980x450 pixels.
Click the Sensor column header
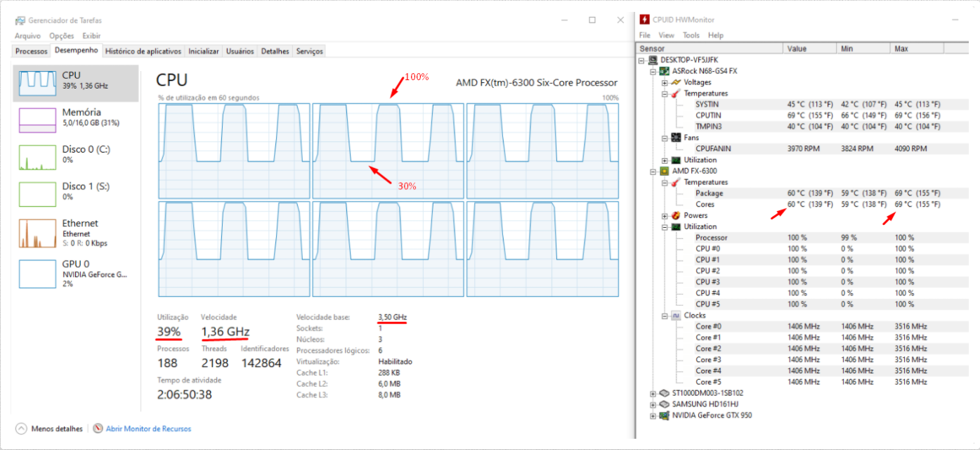[710, 49]
